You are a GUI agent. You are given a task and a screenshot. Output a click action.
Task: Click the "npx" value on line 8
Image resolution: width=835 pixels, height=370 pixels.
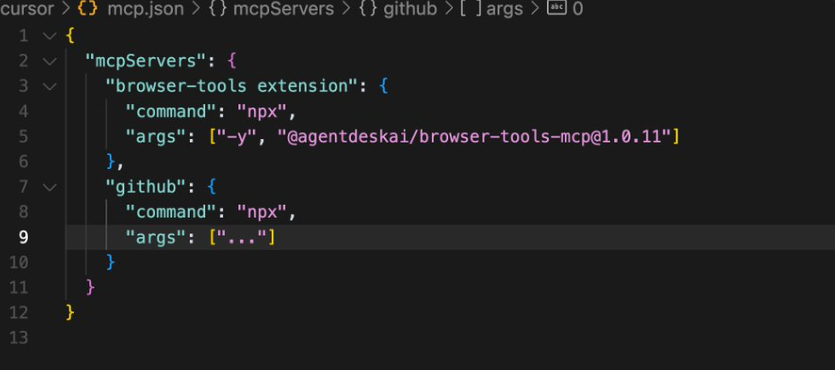263,212
